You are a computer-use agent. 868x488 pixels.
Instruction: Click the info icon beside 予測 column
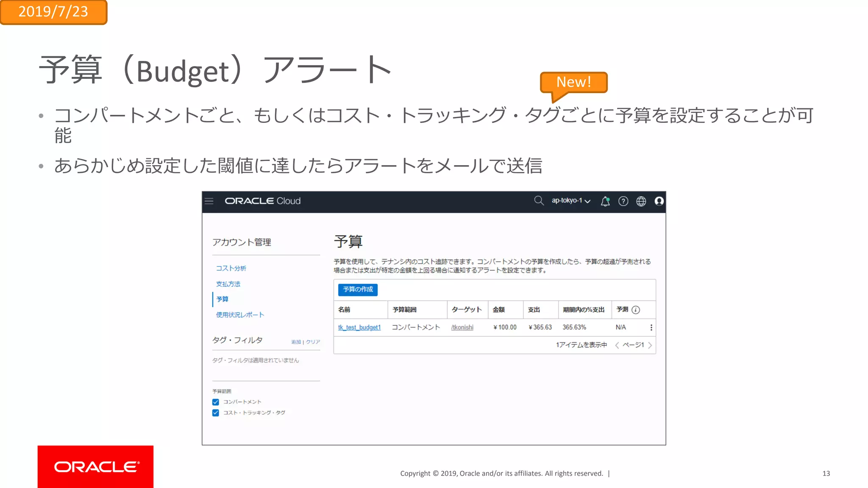tap(636, 310)
